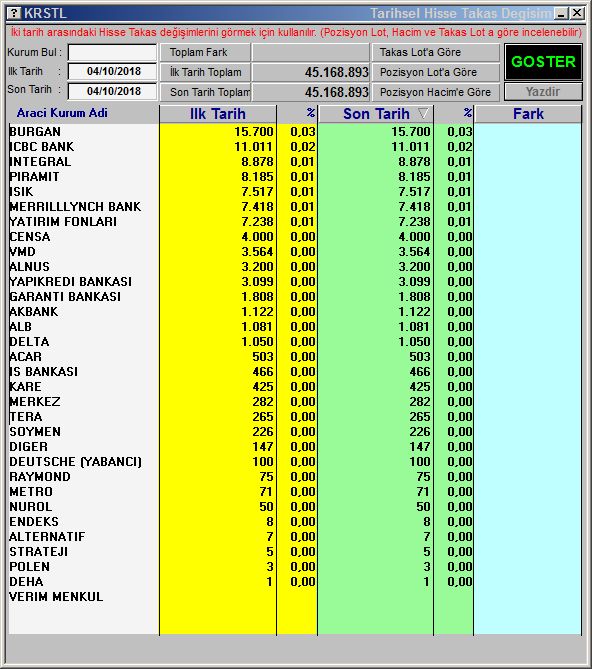The width and height of the screenshot is (592, 669).
Task: Click the Araci Kurum Adi header
Action: tap(62, 113)
